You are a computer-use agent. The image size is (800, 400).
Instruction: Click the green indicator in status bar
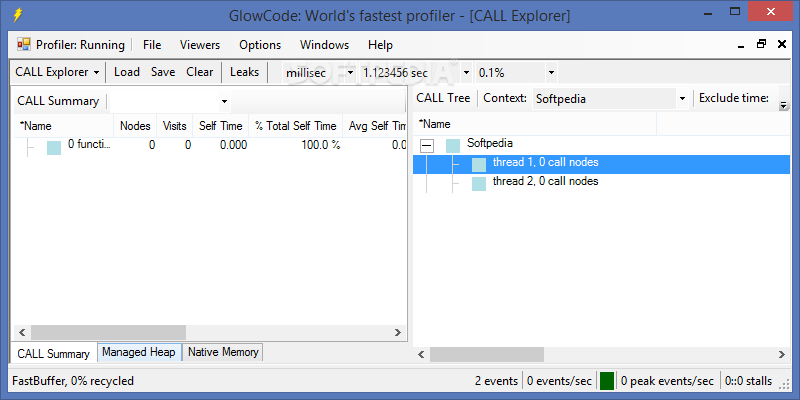[607, 381]
